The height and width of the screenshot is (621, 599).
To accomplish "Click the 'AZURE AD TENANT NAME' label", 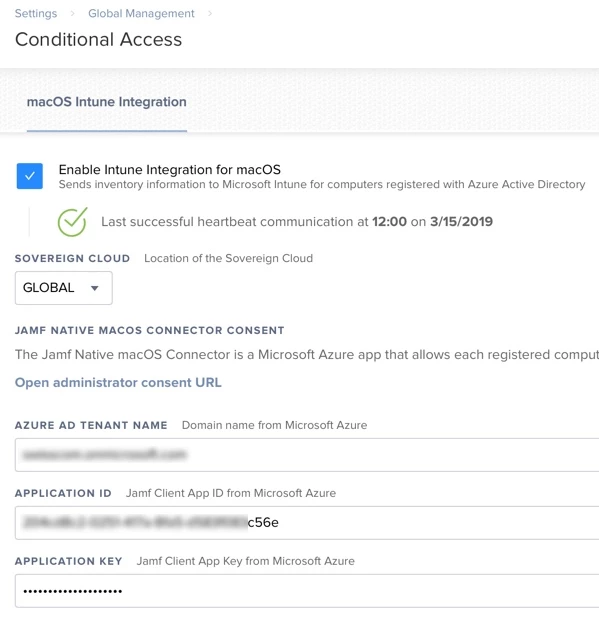I will tap(91, 425).
